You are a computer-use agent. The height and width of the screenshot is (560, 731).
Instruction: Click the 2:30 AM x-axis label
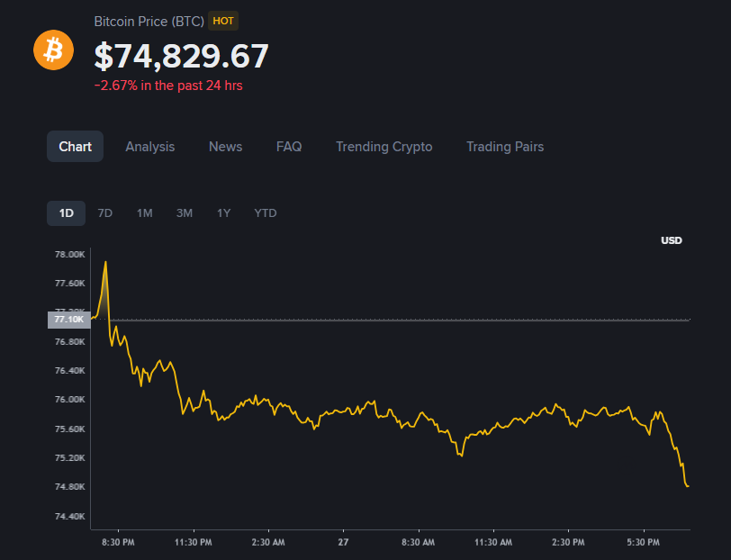click(268, 542)
